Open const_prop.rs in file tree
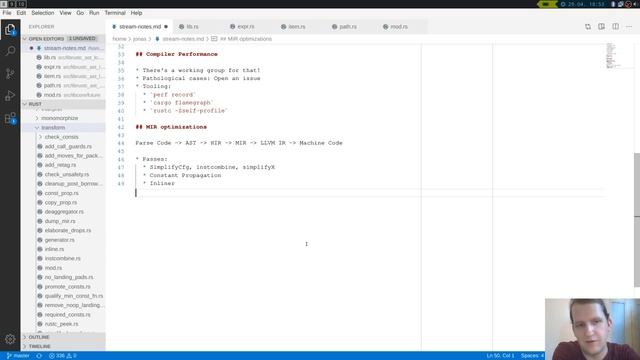This screenshot has height=360, width=640. (x=62, y=193)
